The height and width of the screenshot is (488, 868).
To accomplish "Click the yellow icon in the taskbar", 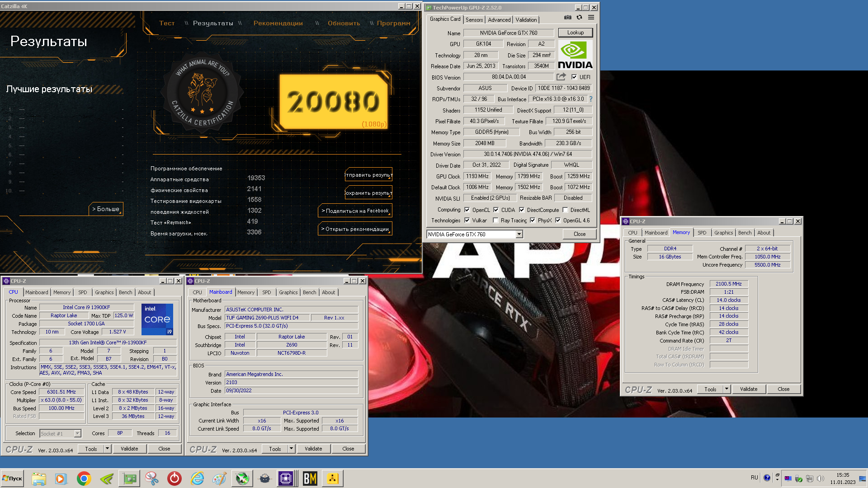I will tap(333, 479).
